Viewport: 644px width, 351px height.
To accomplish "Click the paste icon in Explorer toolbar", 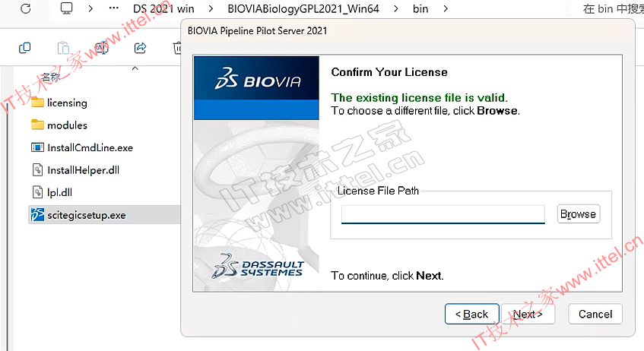I will [63, 48].
